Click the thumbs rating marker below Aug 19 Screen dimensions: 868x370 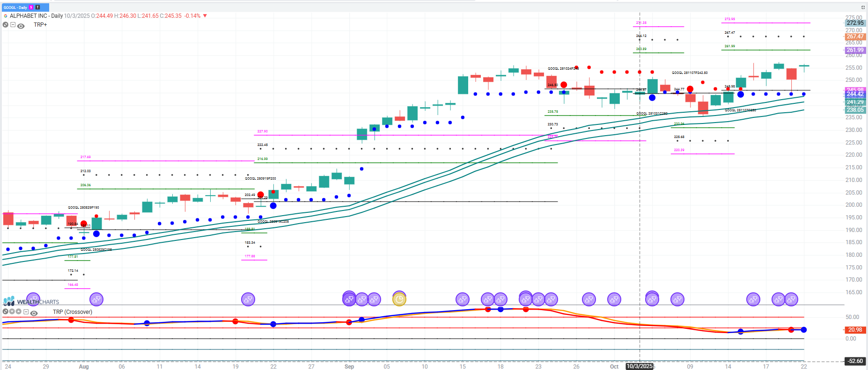[x=248, y=299]
